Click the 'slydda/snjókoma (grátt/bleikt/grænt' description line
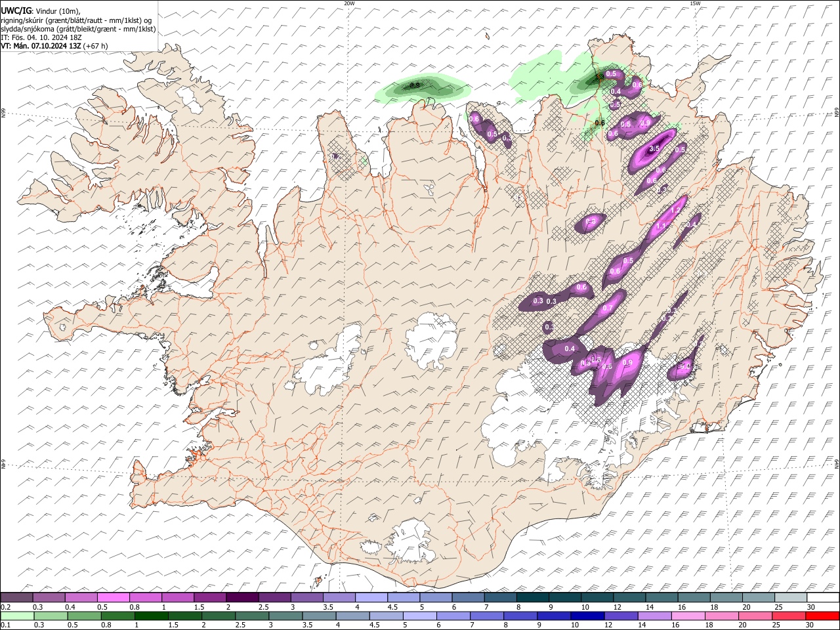840x630 pixels. pos(78,29)
